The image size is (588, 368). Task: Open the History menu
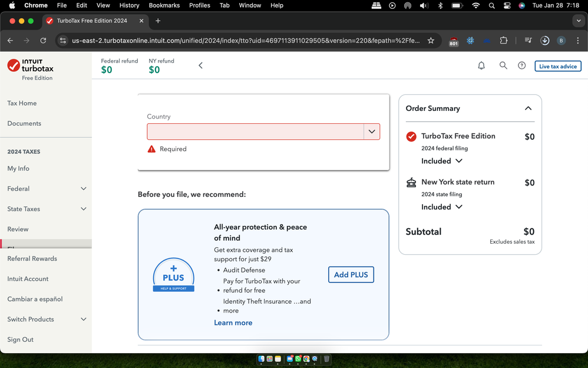tap(130, 5)
